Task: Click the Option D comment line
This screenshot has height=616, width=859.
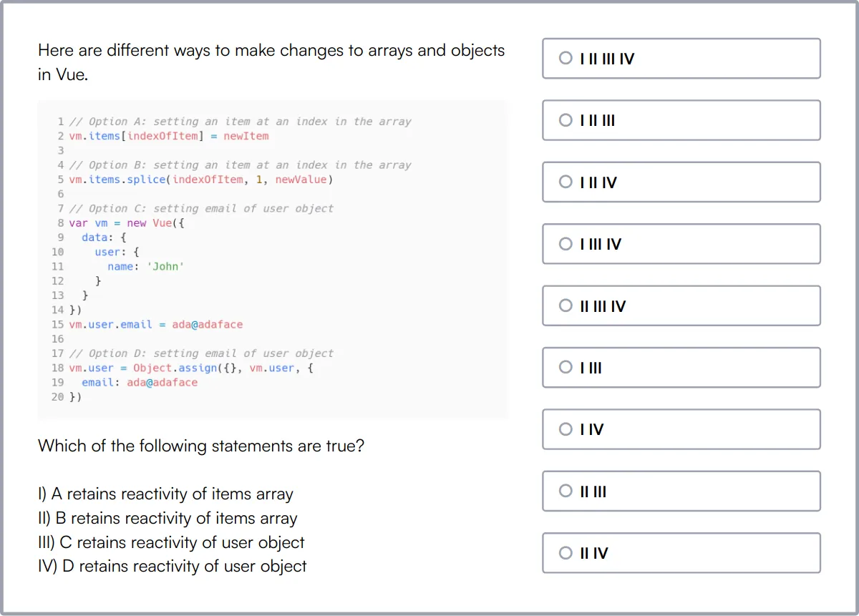Action: pos(201,353)
